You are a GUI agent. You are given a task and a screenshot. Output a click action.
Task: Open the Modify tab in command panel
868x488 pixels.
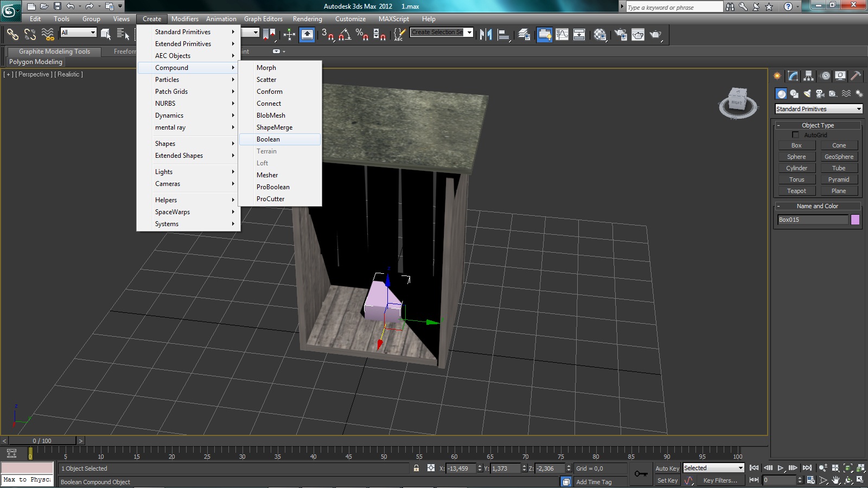click(793, 76)
